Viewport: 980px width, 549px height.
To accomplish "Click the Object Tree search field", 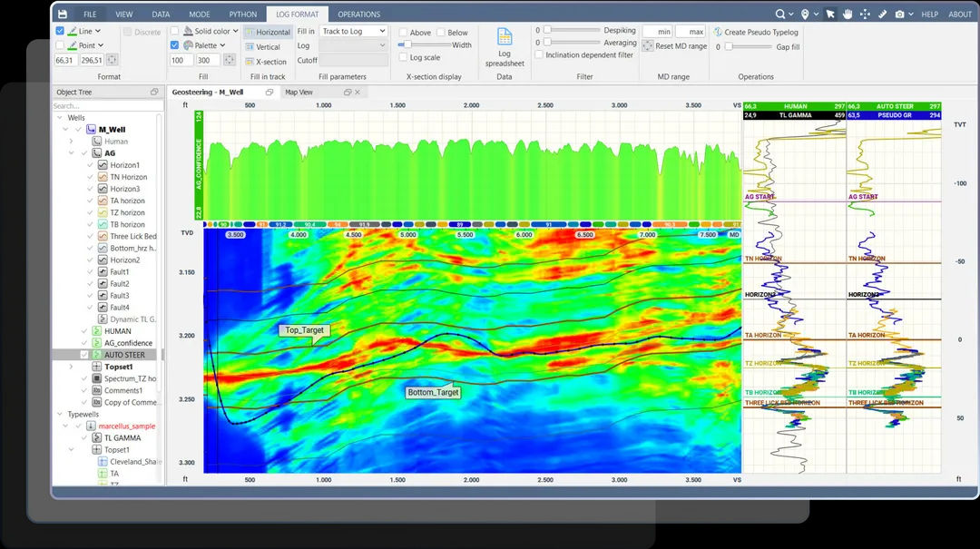I will point(107,105).
